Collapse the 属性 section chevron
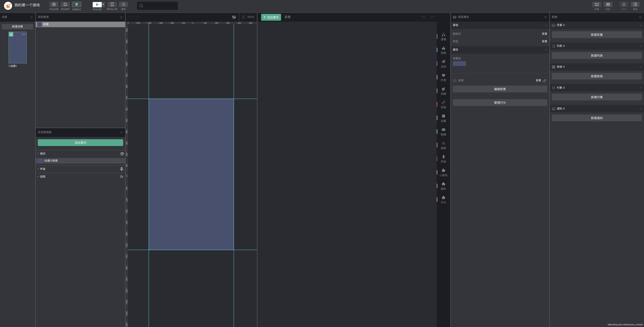644x327 pixels. [x=546, y=50]
